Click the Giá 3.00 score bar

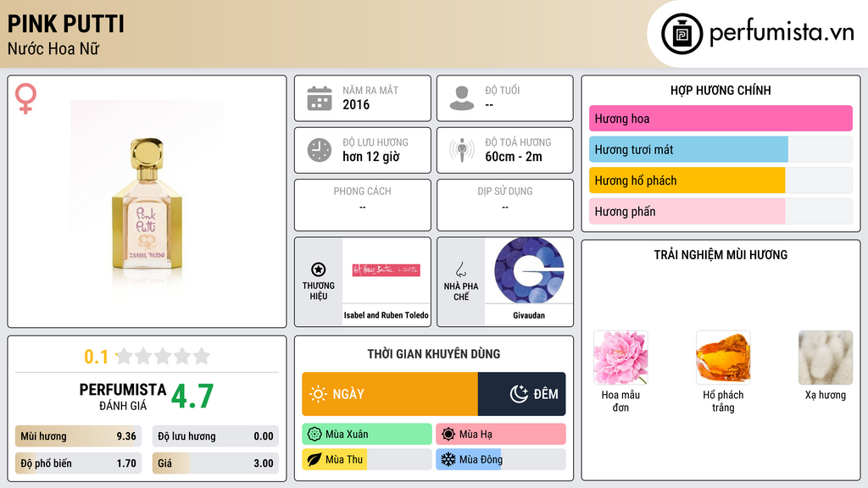pyautogui.click(x=215, y=463)
